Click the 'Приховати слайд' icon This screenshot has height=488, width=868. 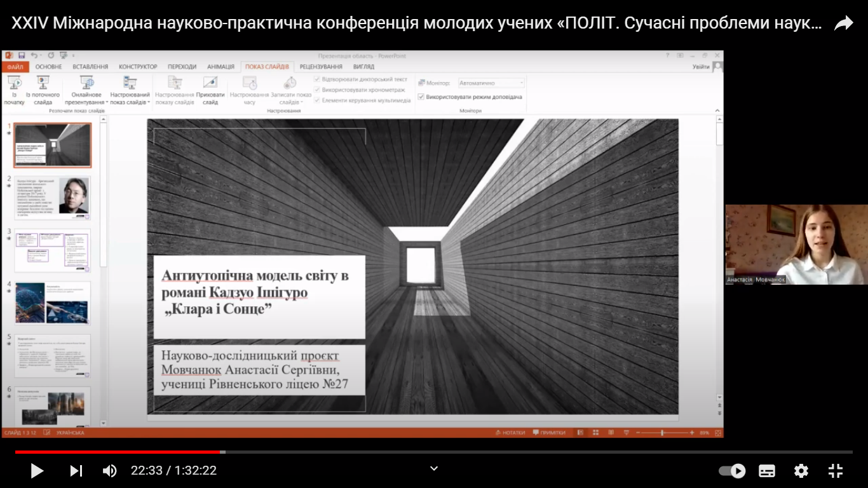210,83
